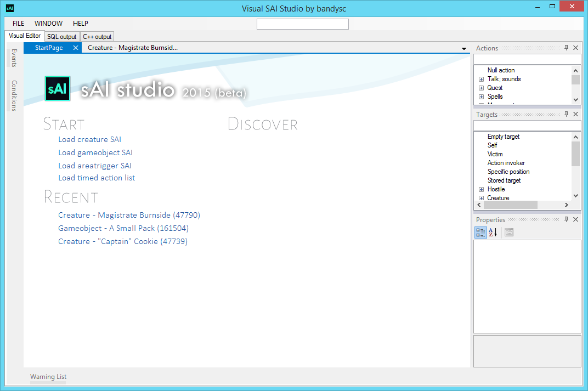Screen dimensions: 588x391
Task: Pin the Actions panel
Action: pos(566,48)
